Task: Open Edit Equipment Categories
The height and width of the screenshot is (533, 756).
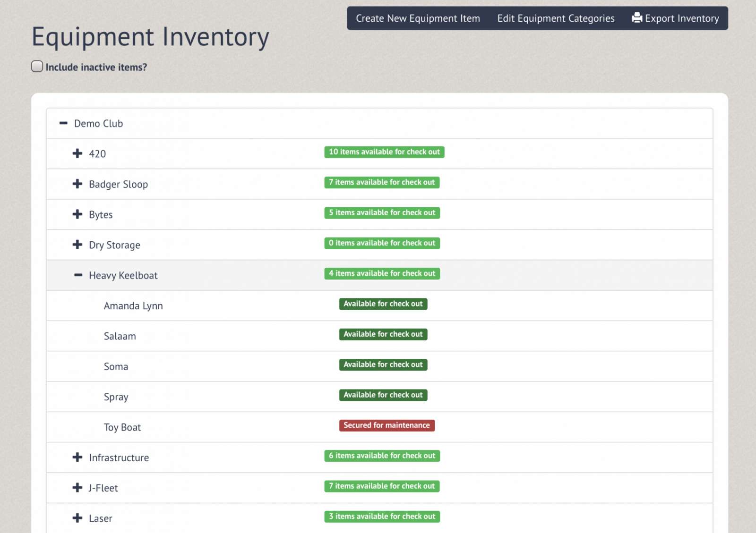Action: (x=556, y=18)
